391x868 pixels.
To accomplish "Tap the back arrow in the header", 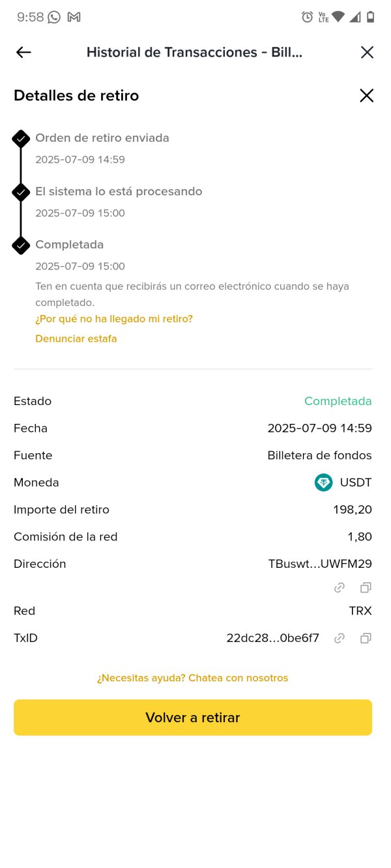I will [x=23, y=53].
